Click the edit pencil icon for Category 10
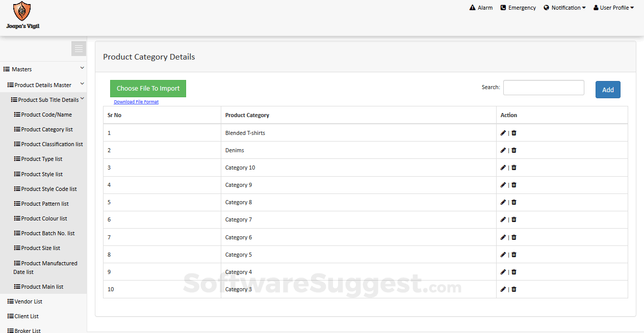This screenshot has width=644, height=333. click(503, 168)
